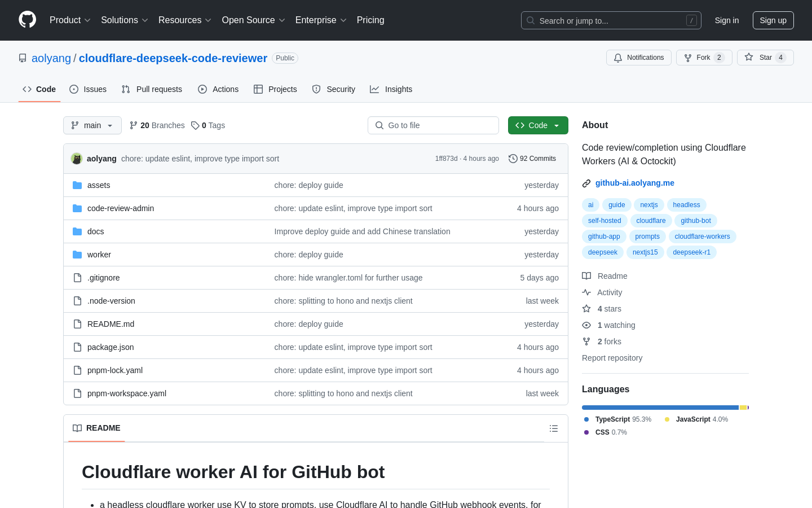Open the green Code dropdown button
Screen dimensions: 812x508
tap(538, 125)
